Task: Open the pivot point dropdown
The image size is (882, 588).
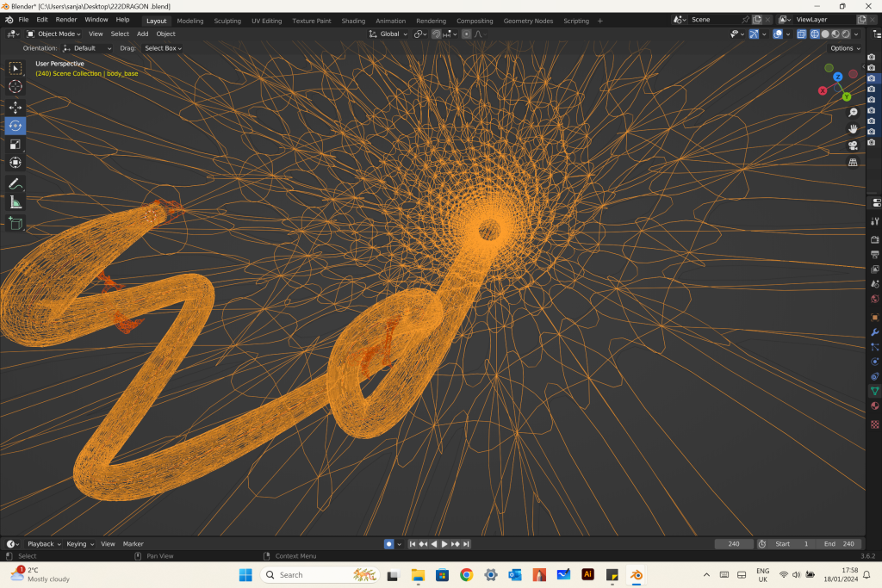Action: coord(420,34)
